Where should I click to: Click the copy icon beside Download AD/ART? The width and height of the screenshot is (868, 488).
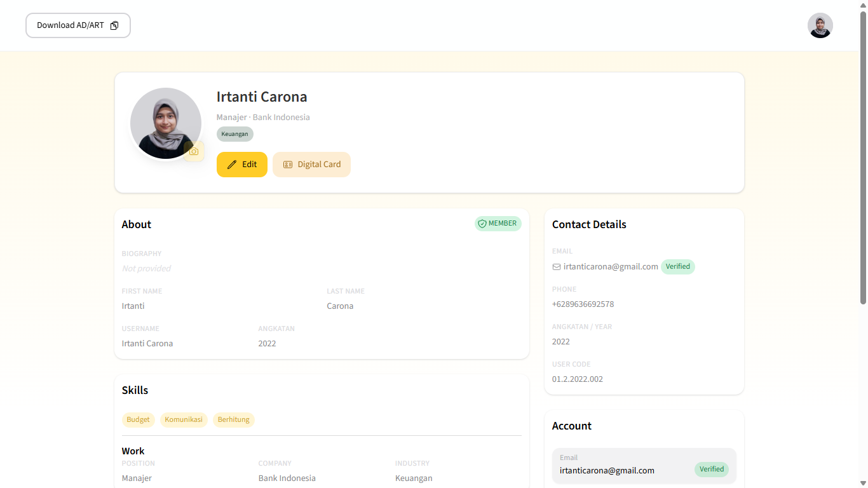point(114,25)
